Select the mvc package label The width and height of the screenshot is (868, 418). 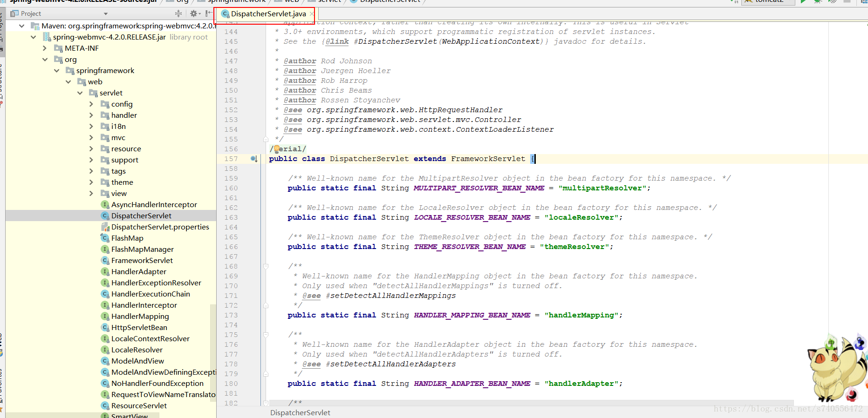tap(118, 138)
